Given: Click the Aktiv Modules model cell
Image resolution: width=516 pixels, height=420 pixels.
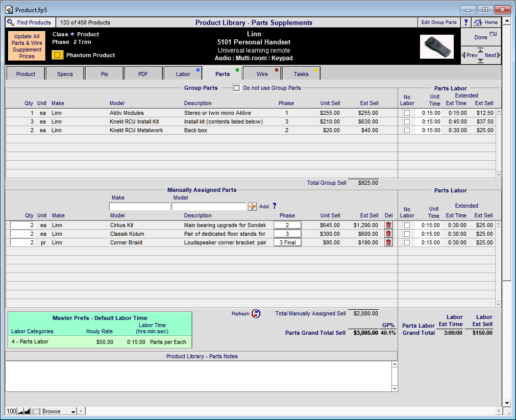Looking at the screenshot, I should click(127, 113).
